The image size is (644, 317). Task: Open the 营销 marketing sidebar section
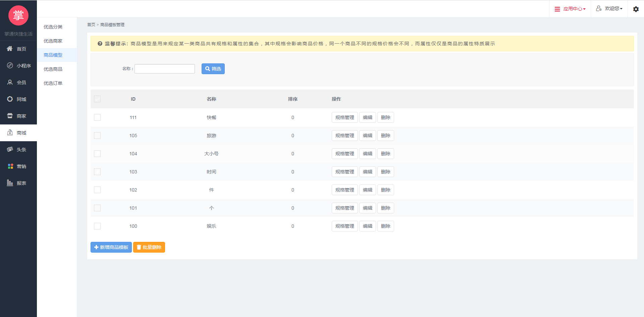(x=18, y=166)
